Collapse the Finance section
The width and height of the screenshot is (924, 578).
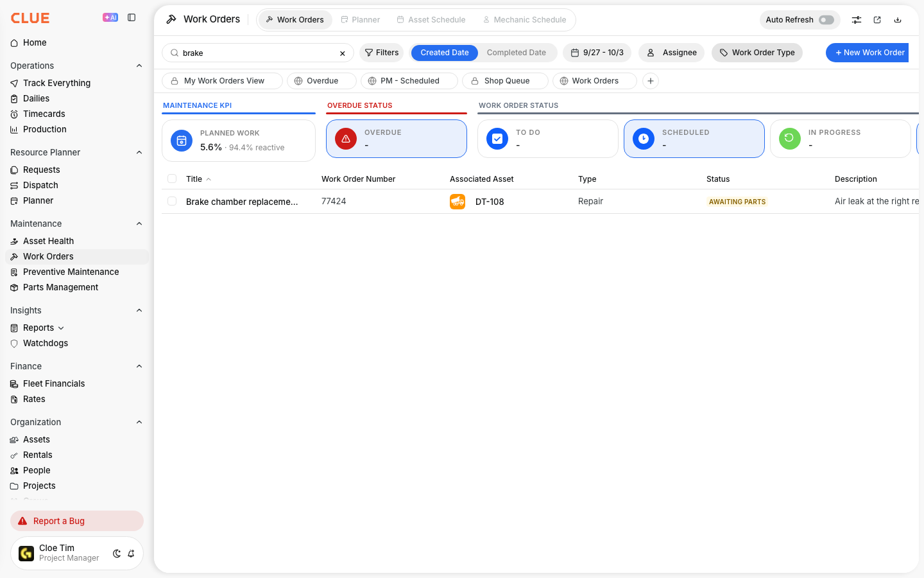pyautogui.click(x=139, y=366)
